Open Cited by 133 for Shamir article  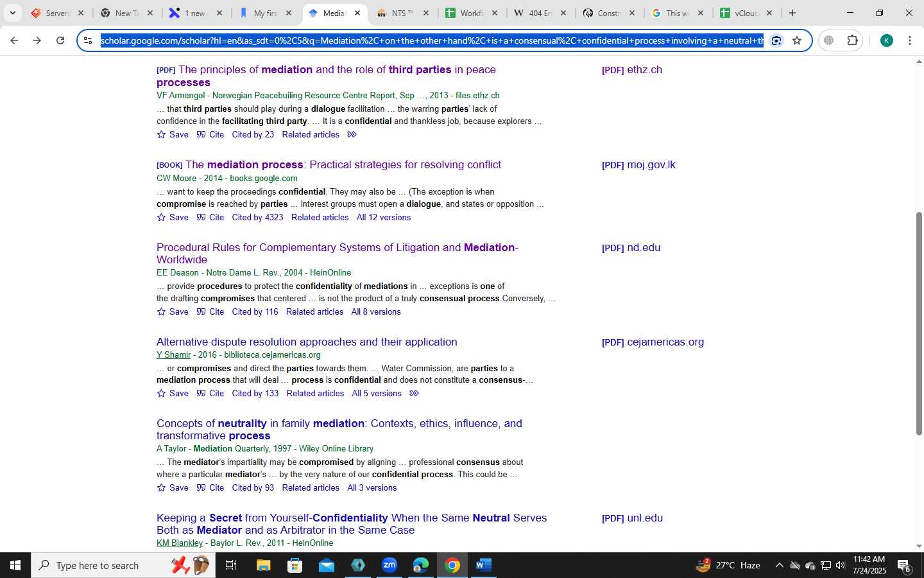[x=255, y=393]
